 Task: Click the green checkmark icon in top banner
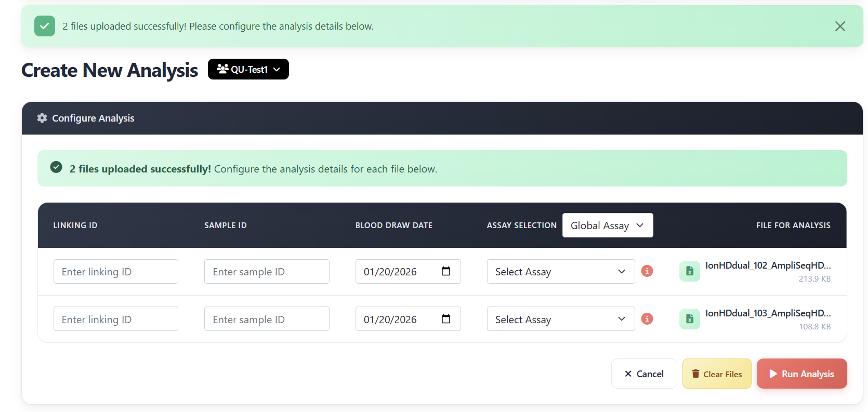45,26
